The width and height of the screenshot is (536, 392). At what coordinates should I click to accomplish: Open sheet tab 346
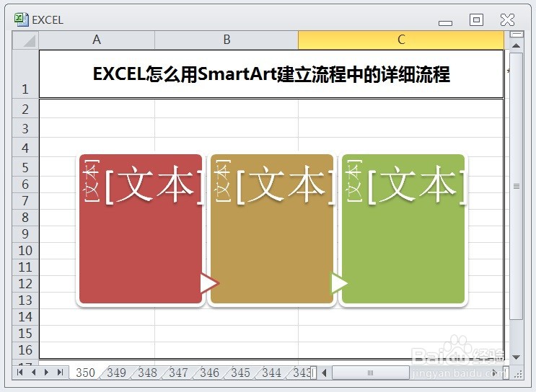pyautogui.click(x=209, y=373)
